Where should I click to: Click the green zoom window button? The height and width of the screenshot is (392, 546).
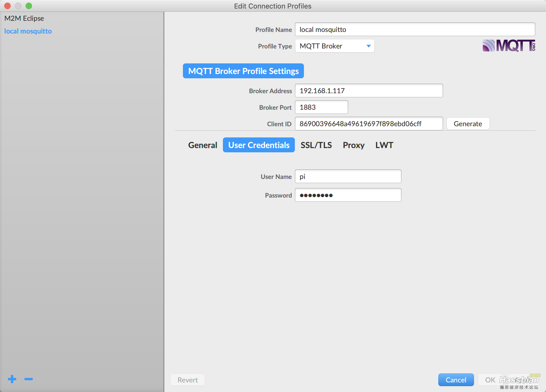(x=29, y=6)
